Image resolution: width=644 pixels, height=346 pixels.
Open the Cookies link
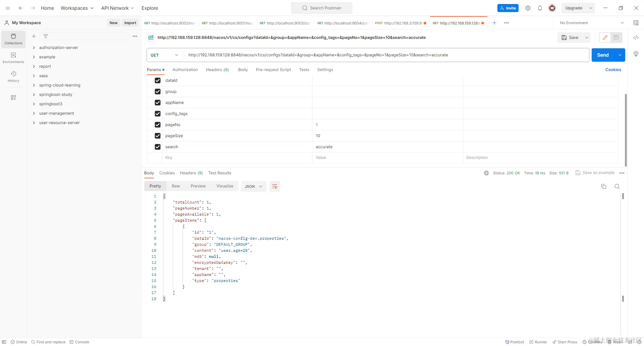click(613, 70)
